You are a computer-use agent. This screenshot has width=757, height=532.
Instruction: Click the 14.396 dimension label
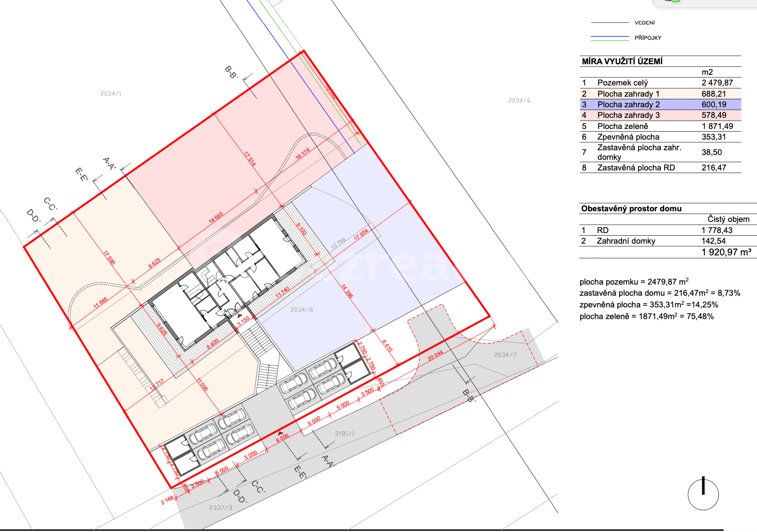[347, 291]
